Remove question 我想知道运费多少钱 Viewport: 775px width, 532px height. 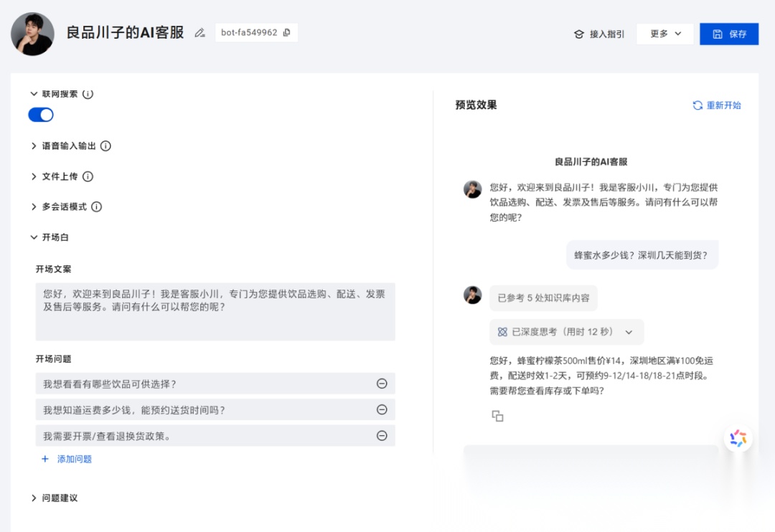coord(382,409)
